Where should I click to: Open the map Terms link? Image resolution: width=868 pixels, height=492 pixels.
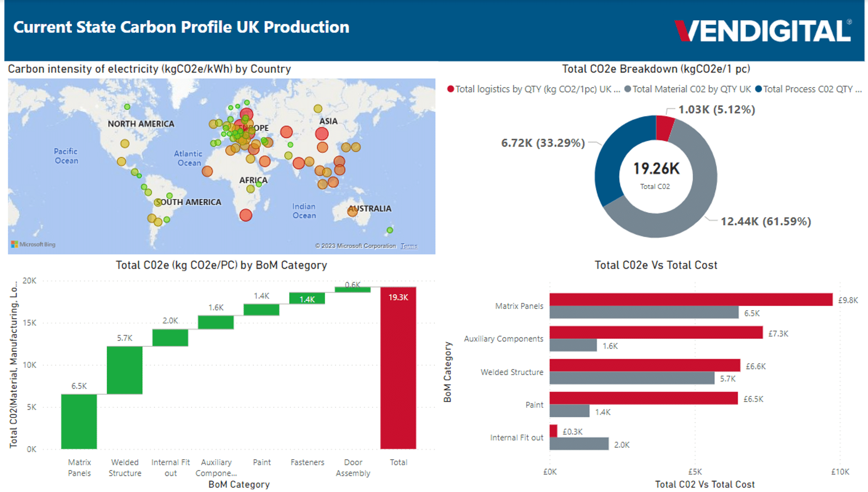coord(409,246)
